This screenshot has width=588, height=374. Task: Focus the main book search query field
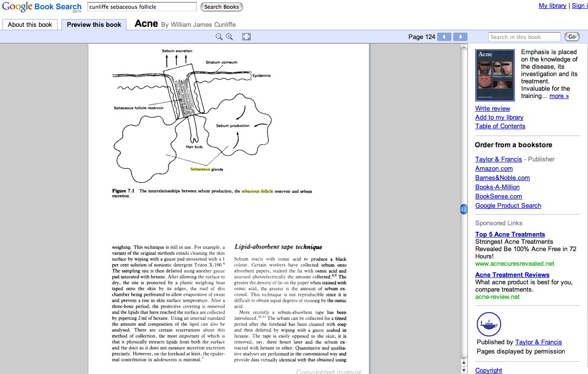pos(142,7)
